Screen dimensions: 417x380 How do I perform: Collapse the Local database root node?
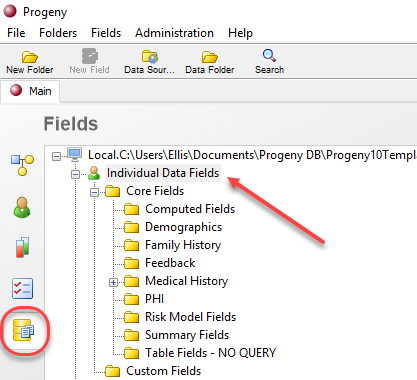click(56, 156)
